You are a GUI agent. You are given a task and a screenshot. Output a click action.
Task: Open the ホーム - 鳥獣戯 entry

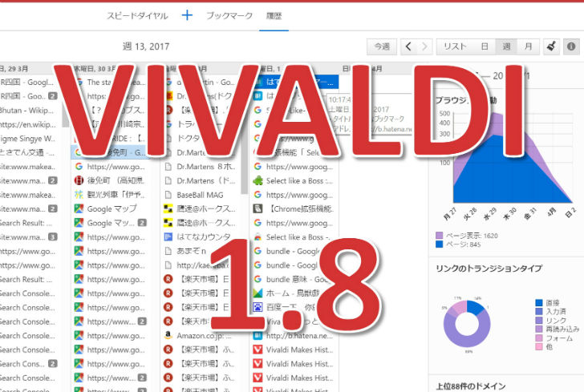point(294,293)
